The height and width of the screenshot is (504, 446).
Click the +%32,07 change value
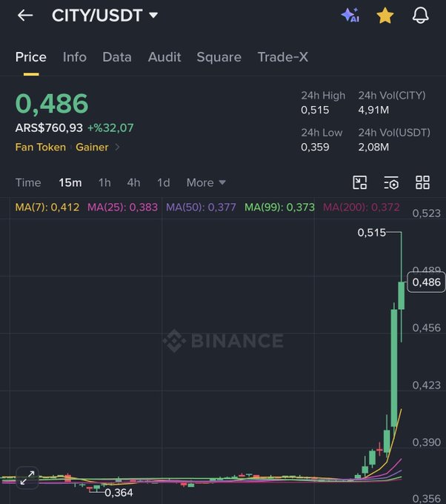(110, 128)
